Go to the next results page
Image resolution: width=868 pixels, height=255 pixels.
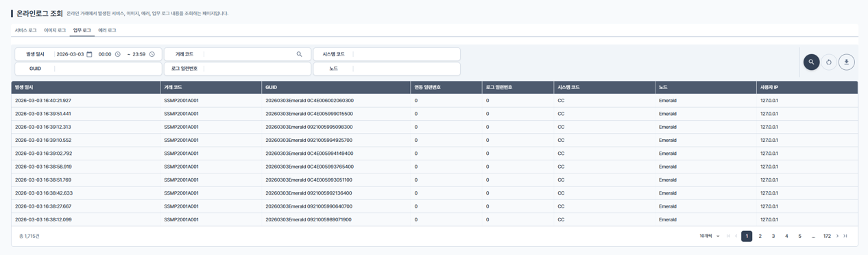pos(837,236)
